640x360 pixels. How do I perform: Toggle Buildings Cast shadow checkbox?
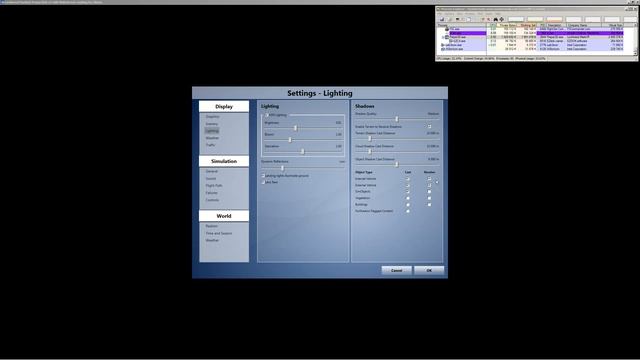[x=407, y=204]
